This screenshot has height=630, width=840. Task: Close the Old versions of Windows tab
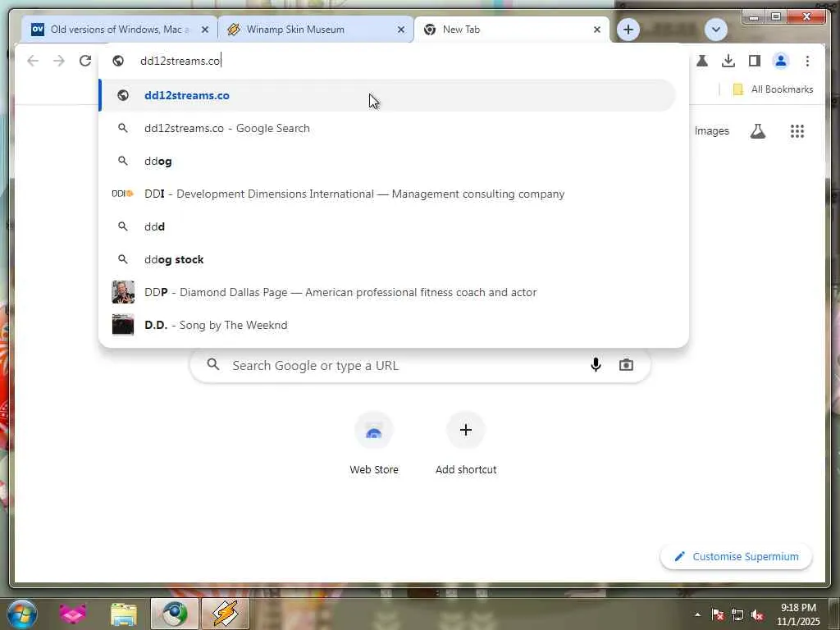tap(204, 30)
